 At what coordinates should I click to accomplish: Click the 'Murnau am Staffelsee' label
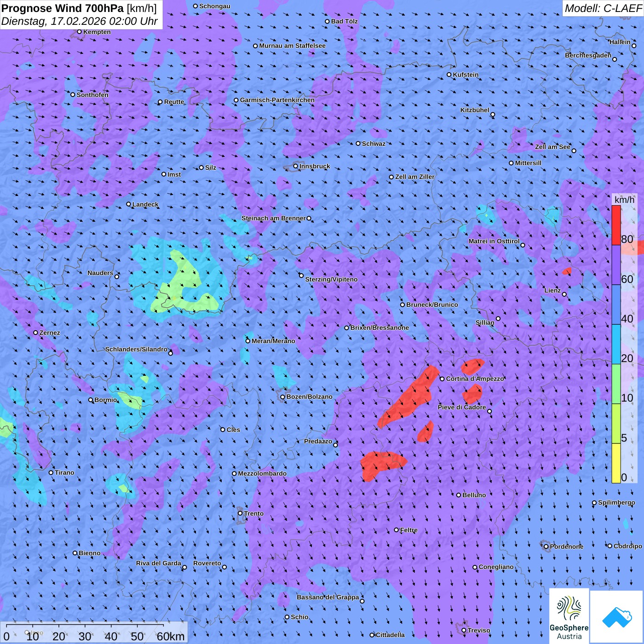click(x=292, y=46)
